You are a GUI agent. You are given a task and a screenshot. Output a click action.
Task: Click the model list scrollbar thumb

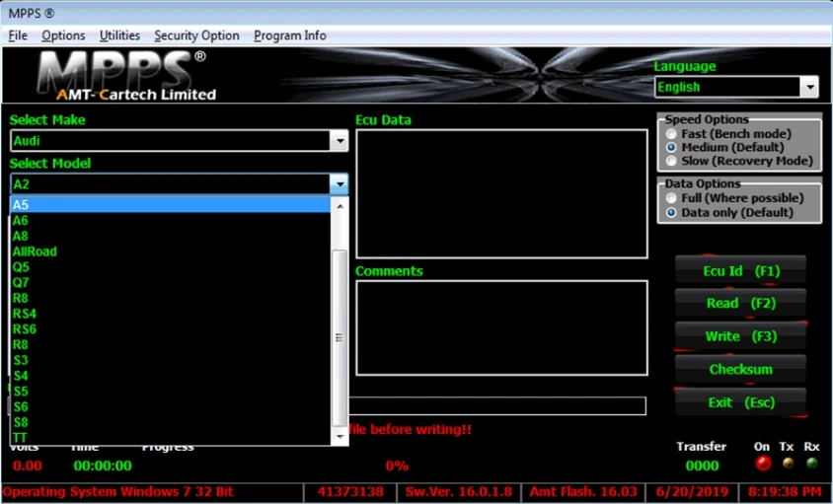pyautogui.click(x=340, y=337)
